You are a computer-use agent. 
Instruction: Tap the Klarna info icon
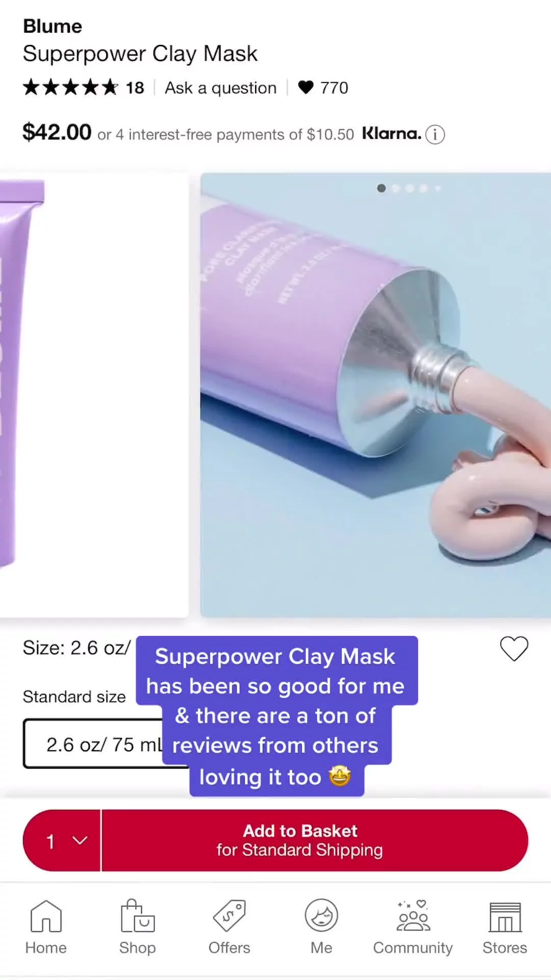[x=435, y=135]
